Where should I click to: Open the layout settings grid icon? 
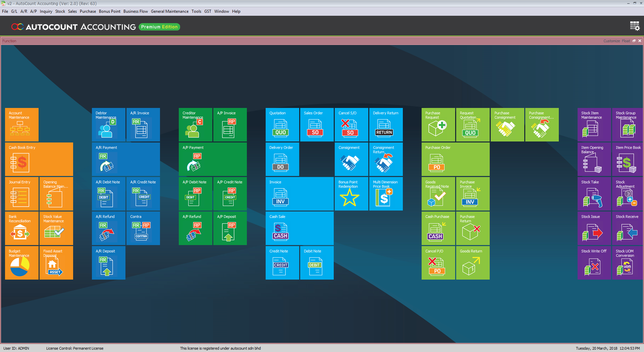tap(634, 26)
